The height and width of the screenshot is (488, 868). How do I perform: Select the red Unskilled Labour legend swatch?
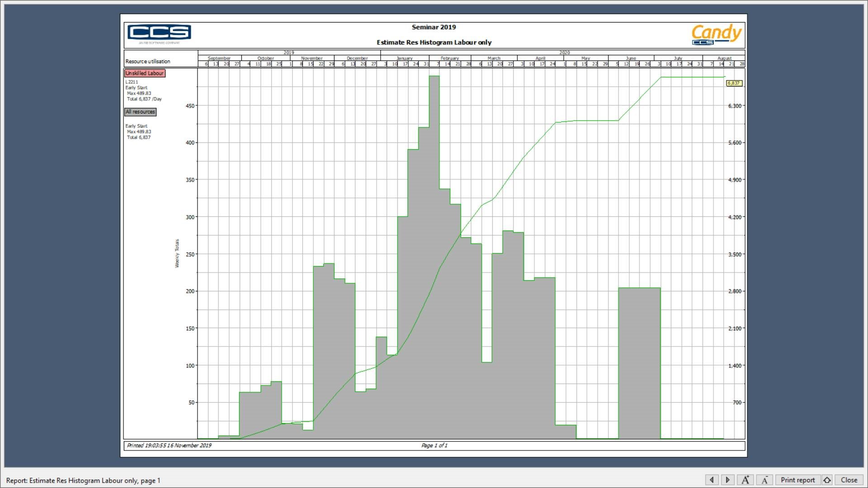(145, 73)
